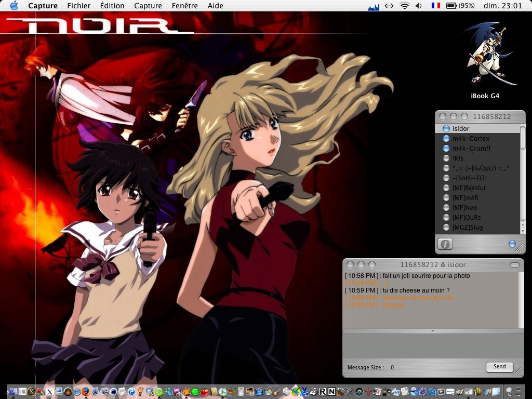Viewport: 532px width, 399px height.
Task: Click the splitter handle above message input
Action: 433,331
